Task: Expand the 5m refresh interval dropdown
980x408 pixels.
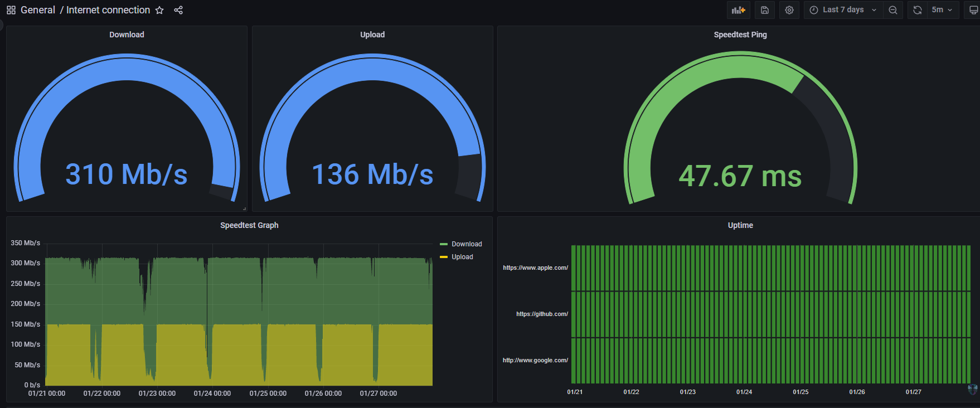Action: pos(943,10)
